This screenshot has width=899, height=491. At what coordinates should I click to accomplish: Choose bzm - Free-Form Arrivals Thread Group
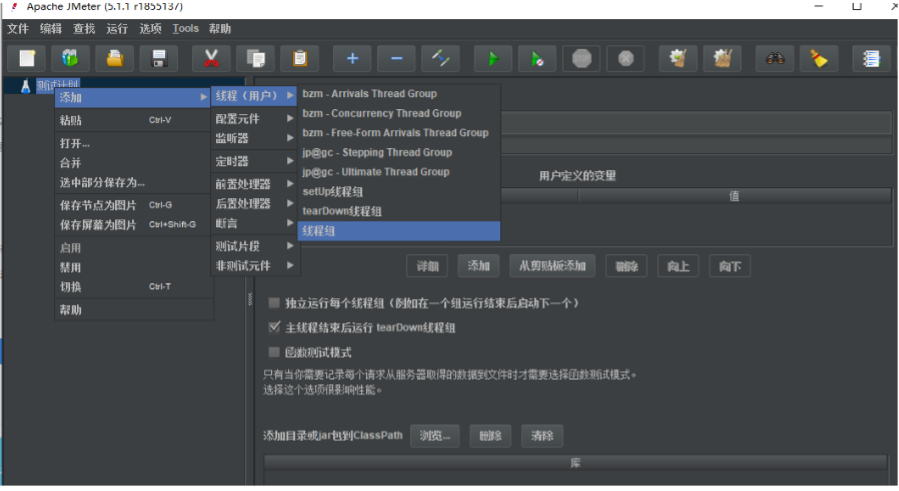tap(398, 133)
